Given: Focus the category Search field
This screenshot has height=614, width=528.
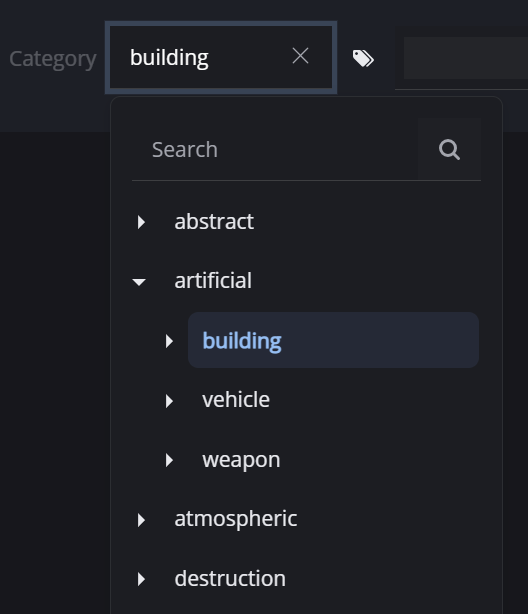Looking at the screenshot, I should pos(275,149).
